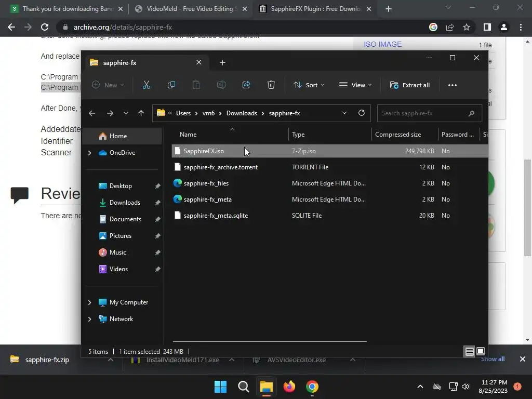532x399 pixels.
Task: Open the New dropdown in Explorer
Action: [x=108, y=85]
